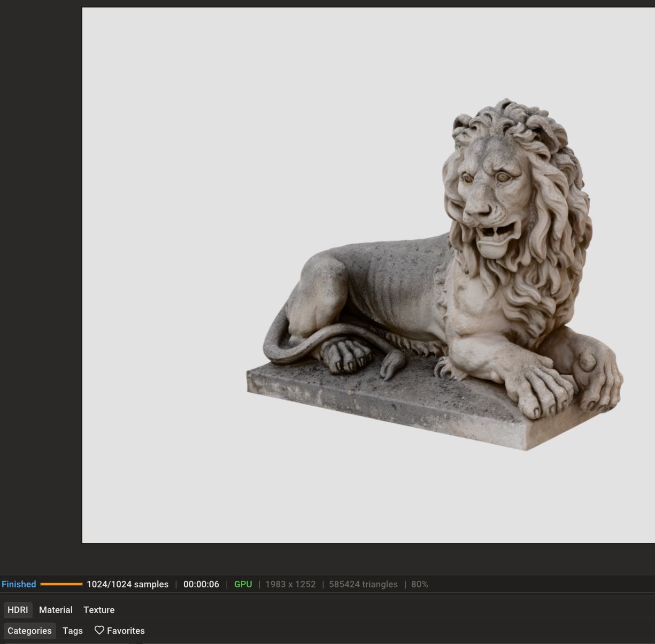
Task: Open the Texture tab
Action: pos(99,610)
